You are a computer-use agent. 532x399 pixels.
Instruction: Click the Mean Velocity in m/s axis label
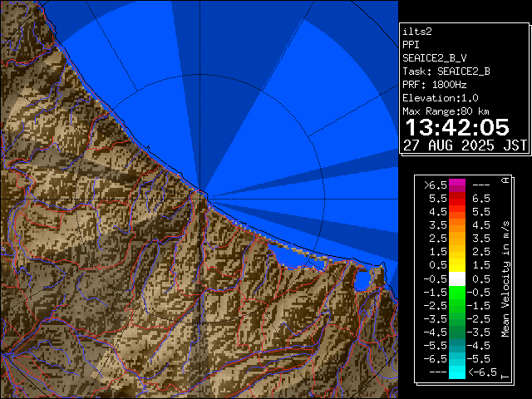(x=505, y=278)
